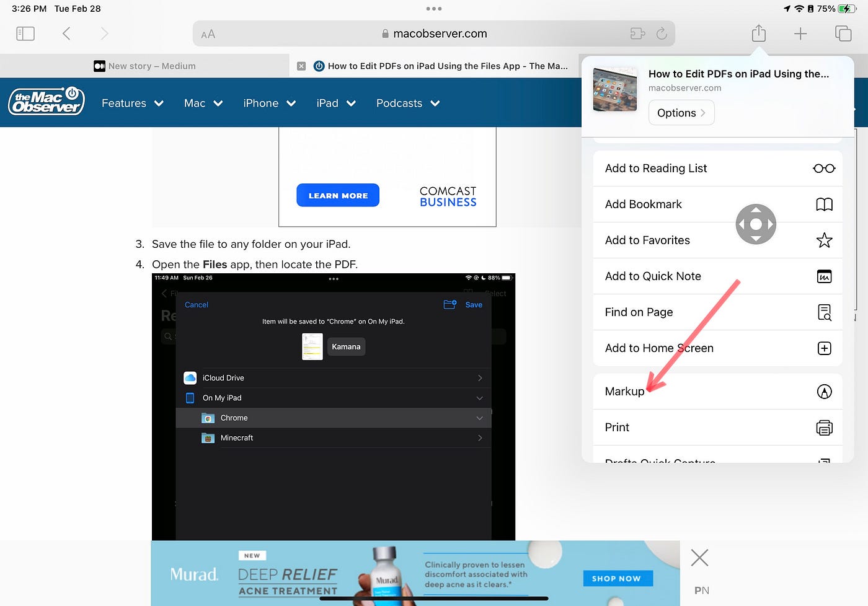Screen dimensions: 868x606
Task: Select the Minecraft folder row
Action: coord(334,438)
